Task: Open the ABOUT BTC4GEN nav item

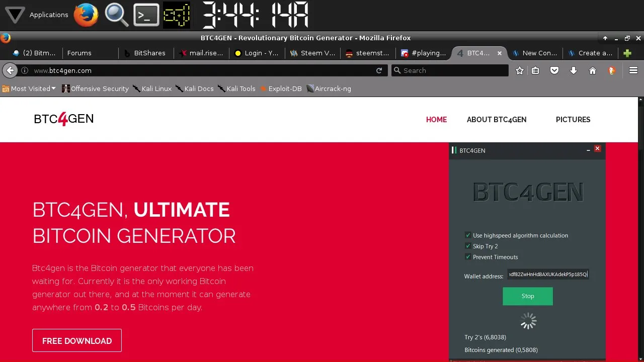Action: click(x=497, y=120)
